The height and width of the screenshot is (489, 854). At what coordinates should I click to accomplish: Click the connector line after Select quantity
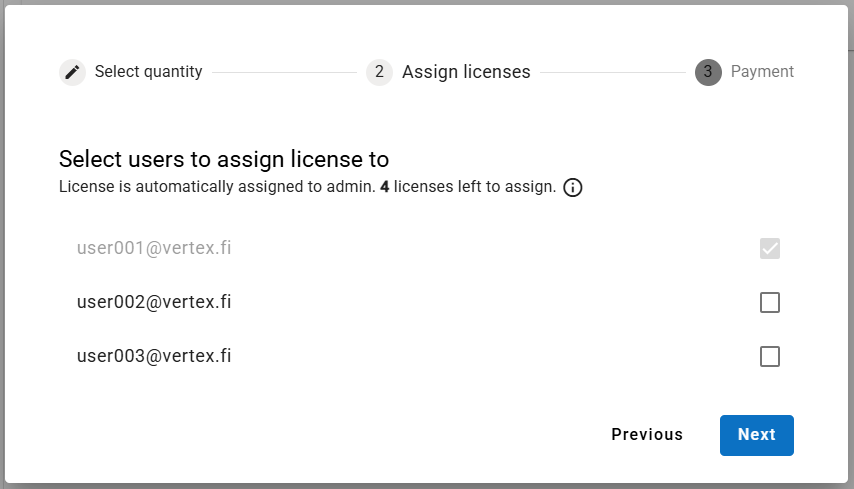[284, 72]
